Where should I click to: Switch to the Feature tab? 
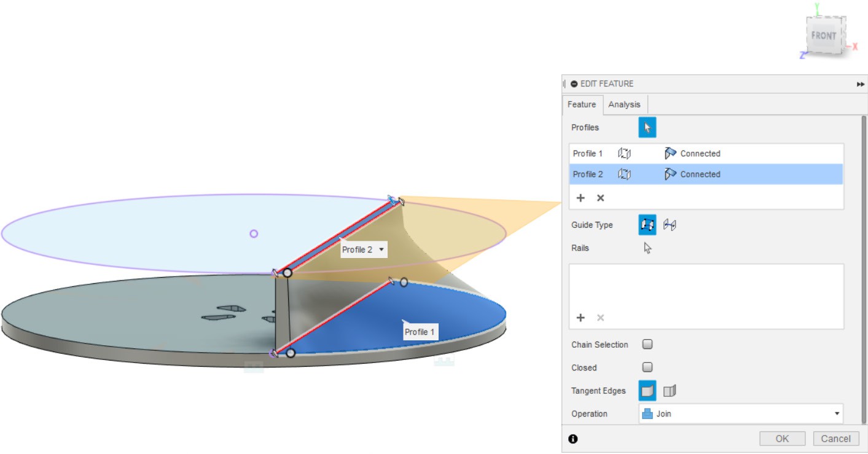(x=581, y=104)
